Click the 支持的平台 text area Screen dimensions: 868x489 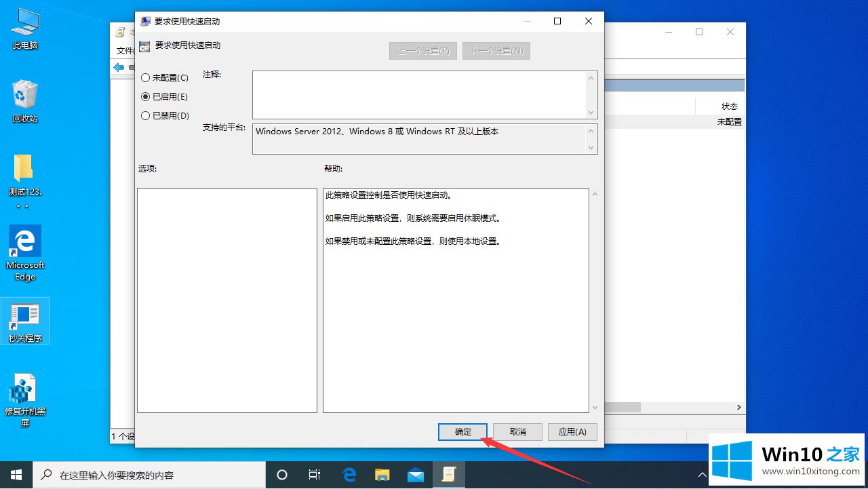[419, 139]
